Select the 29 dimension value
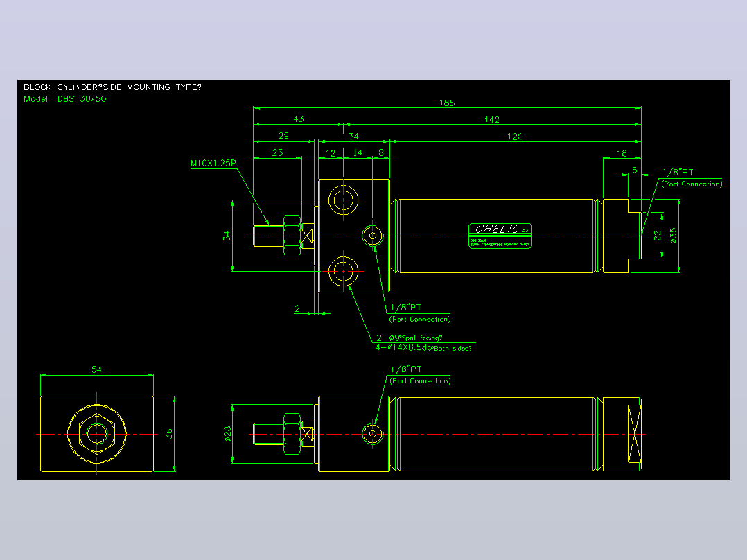The height and width of the screenshot is (560, 747). click(283, 136)
